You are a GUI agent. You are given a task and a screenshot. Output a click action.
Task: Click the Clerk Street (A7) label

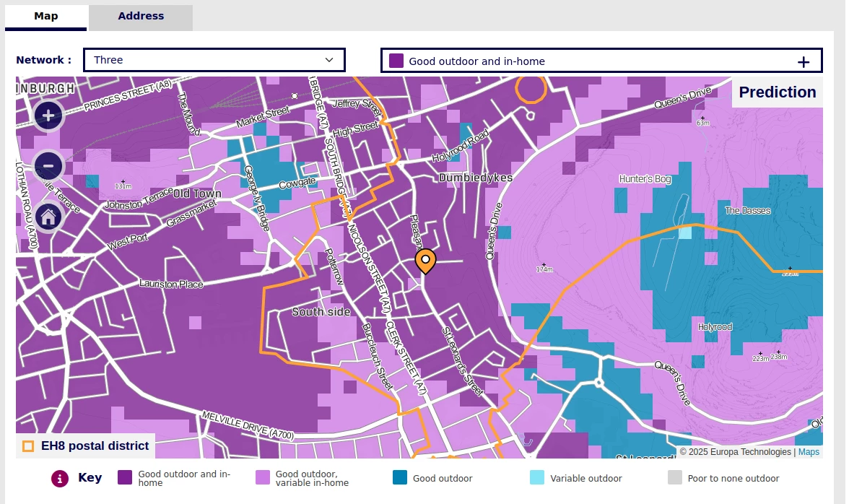click(406, 358)
